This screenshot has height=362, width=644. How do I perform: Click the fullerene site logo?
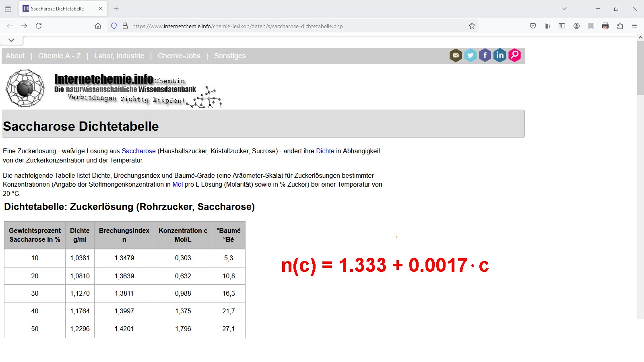25,88
